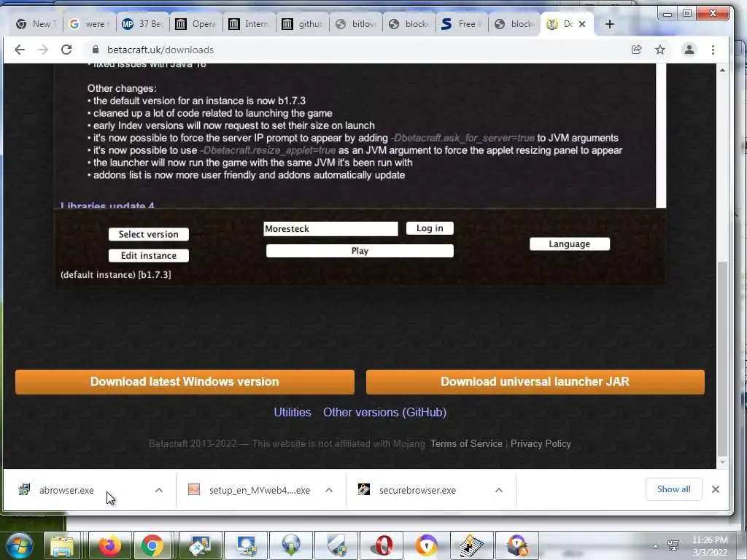
Task: Switch to the 'Opera' archive tab
Action: 195,24
